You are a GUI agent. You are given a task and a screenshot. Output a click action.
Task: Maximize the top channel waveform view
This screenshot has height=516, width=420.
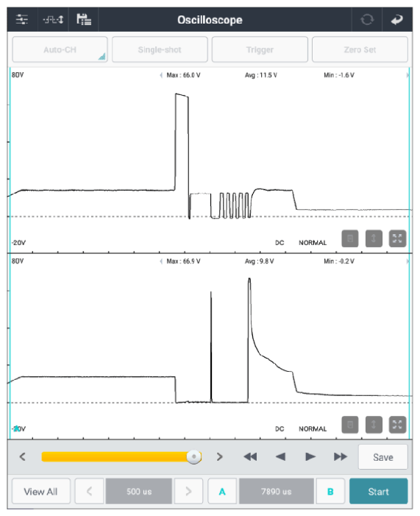(397, 238)
